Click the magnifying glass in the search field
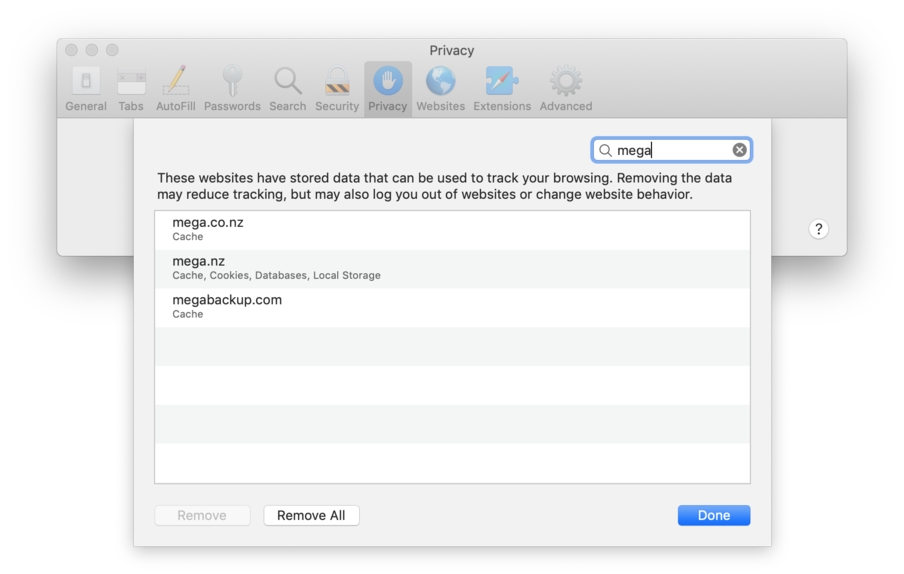 tap(605, 150)
